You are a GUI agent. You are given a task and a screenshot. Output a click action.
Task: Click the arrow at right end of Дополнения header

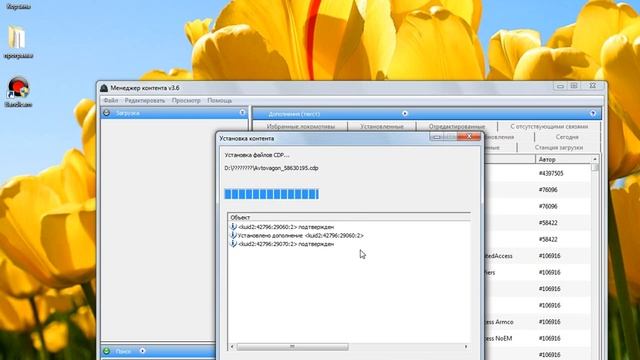pos(593,113)
